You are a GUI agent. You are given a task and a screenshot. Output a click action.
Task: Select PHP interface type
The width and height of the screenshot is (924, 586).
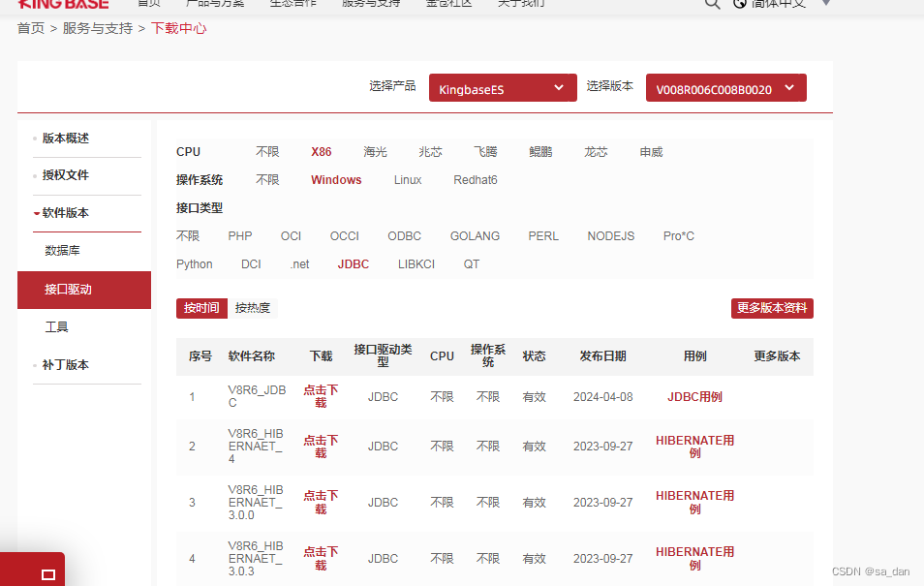pos(240,236)
